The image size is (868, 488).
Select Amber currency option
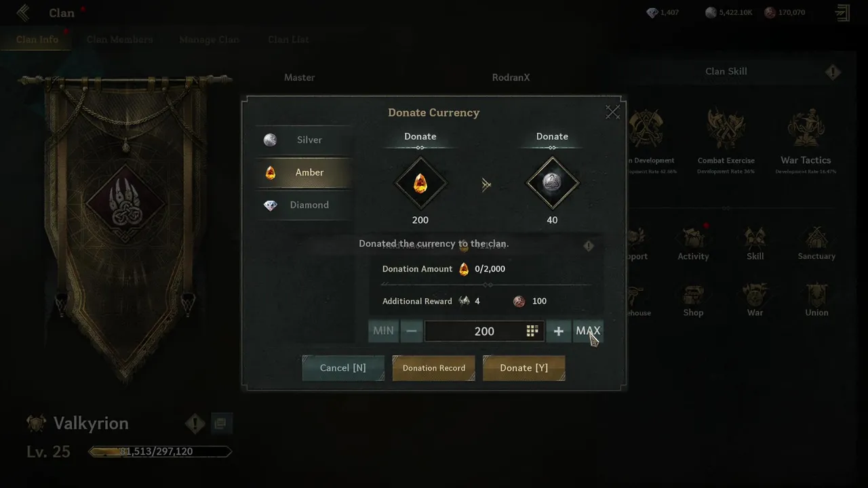[x=304, y=172]
